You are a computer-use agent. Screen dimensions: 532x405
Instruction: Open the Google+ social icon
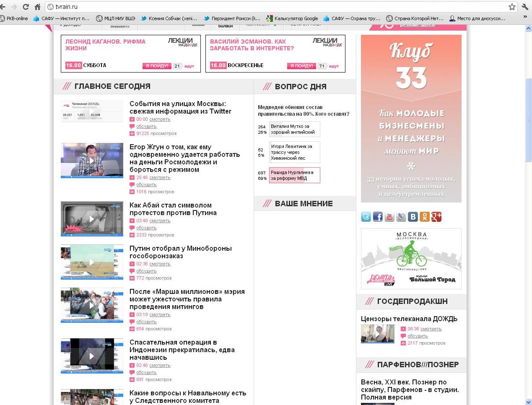tap(436, 217)
